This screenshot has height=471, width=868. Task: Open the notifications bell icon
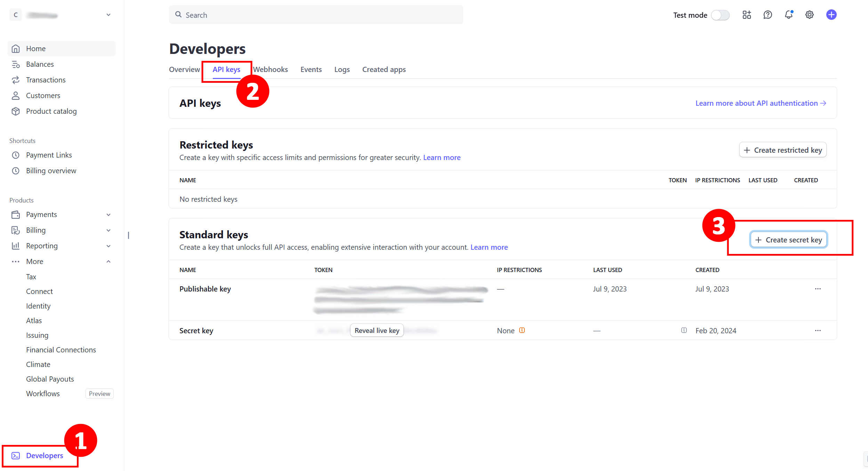click(788, 15)
